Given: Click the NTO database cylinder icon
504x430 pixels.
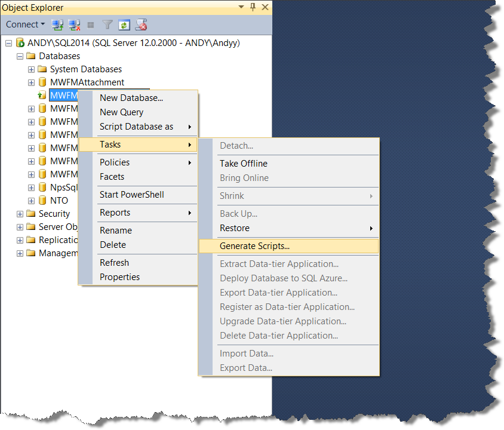Looking at the screenshot, I should point(42,201).
